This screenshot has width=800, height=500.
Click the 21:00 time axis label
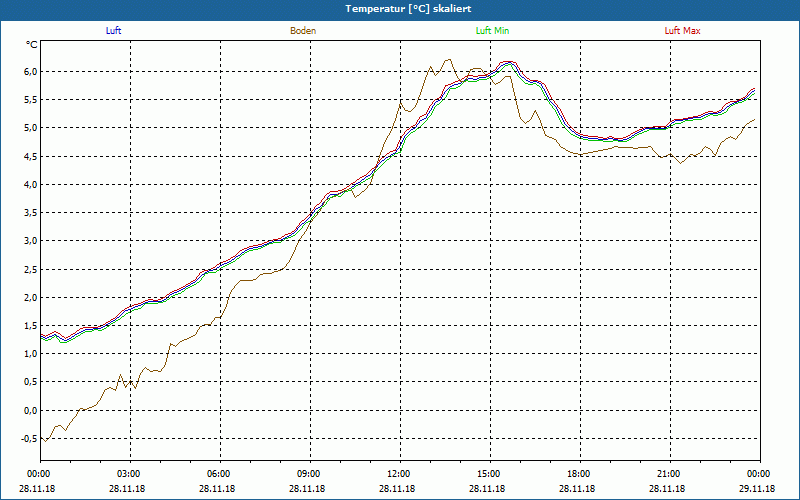click(670, 474)
